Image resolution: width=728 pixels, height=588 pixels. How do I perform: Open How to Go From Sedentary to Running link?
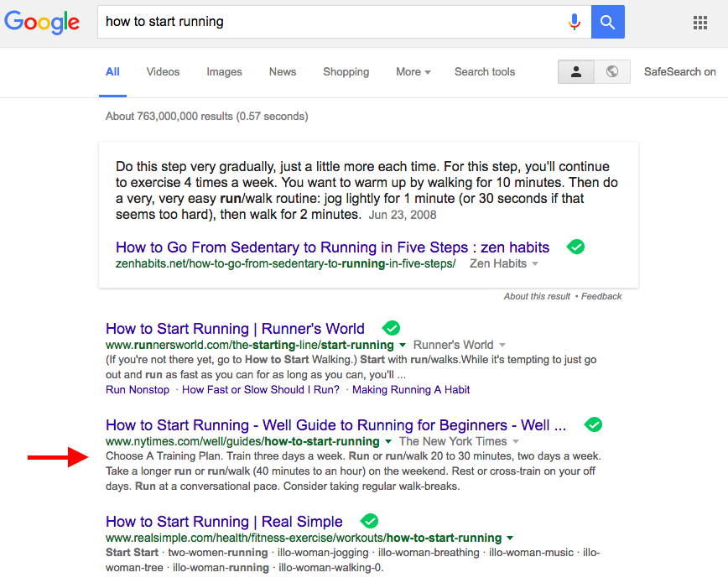(332, 247)
